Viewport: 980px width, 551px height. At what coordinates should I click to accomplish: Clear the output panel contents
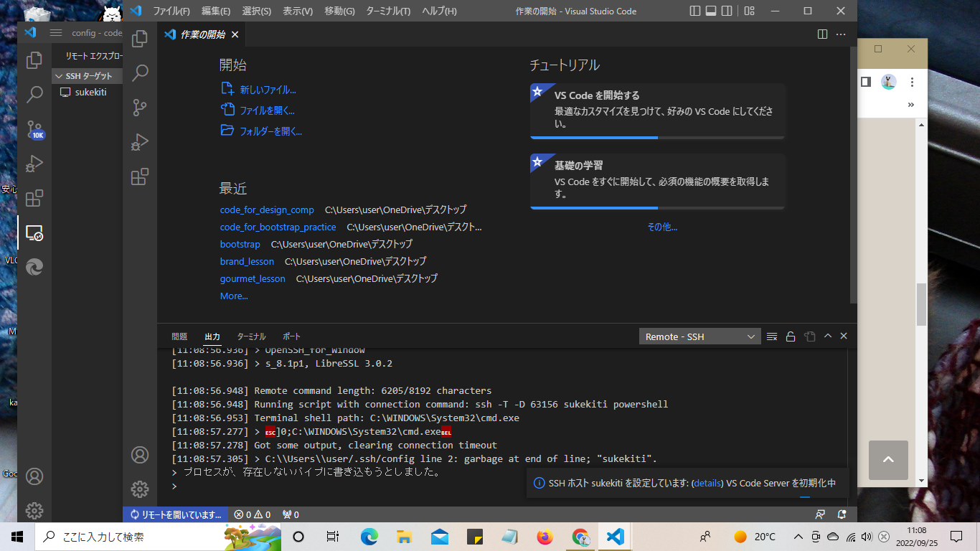click(772, 336)
